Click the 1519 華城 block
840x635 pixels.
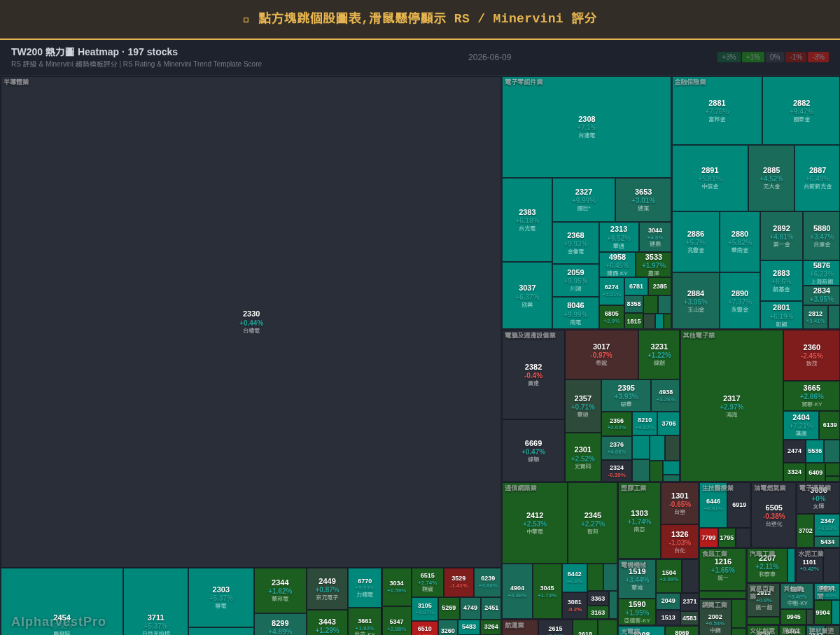637,580
